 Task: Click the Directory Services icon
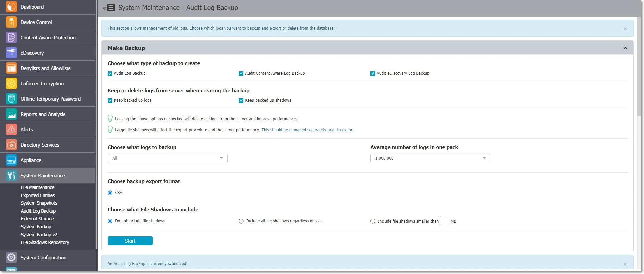(x=11, y=145)
